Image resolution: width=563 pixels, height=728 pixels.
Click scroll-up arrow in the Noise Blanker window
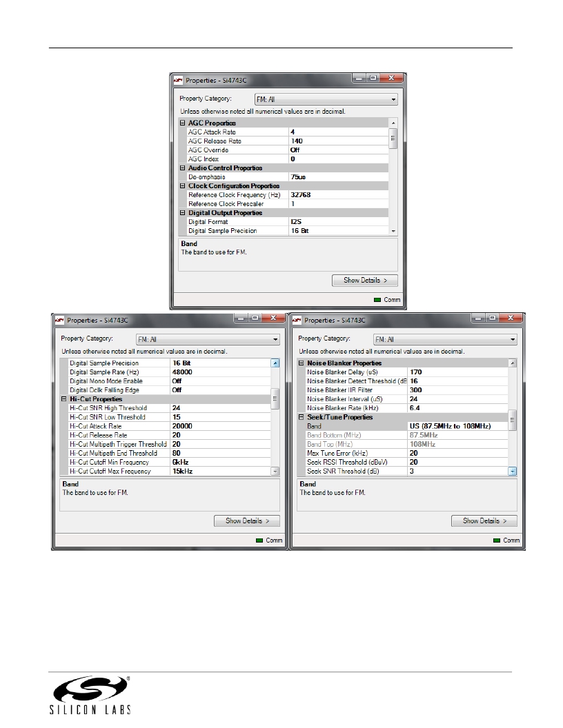pos(513,363)
